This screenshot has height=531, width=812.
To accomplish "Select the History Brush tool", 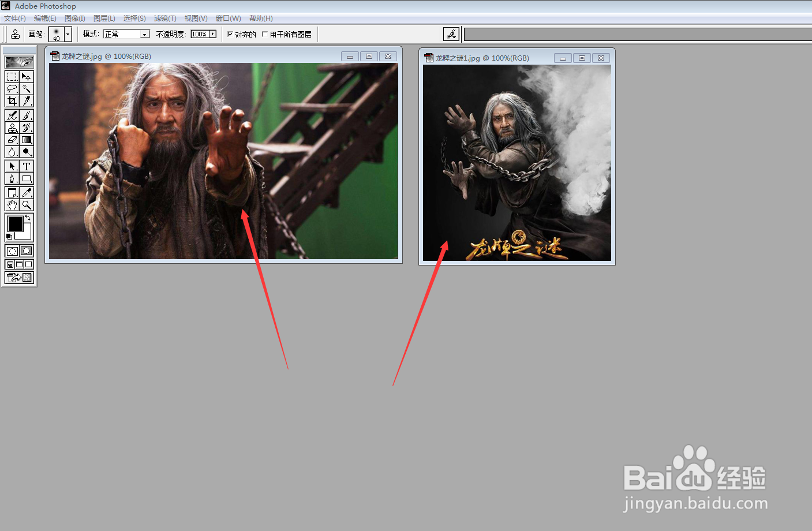I will (x=27, y=128).
